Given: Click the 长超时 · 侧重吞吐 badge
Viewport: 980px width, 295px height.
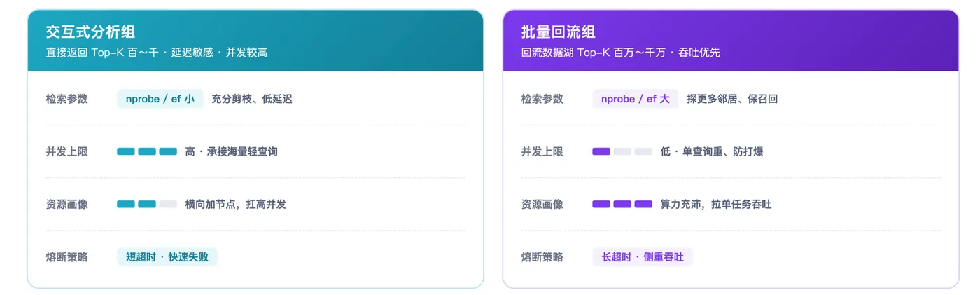Looking at the screenshot, I should [643, 256].
